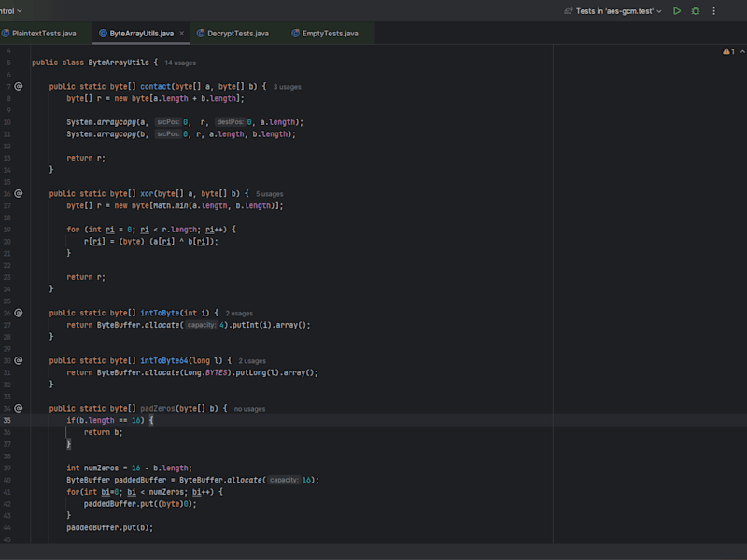Open the '2 usages' hint next to intToByte(int i)
This screenshot has height=560, width=747.
point(239,314)
